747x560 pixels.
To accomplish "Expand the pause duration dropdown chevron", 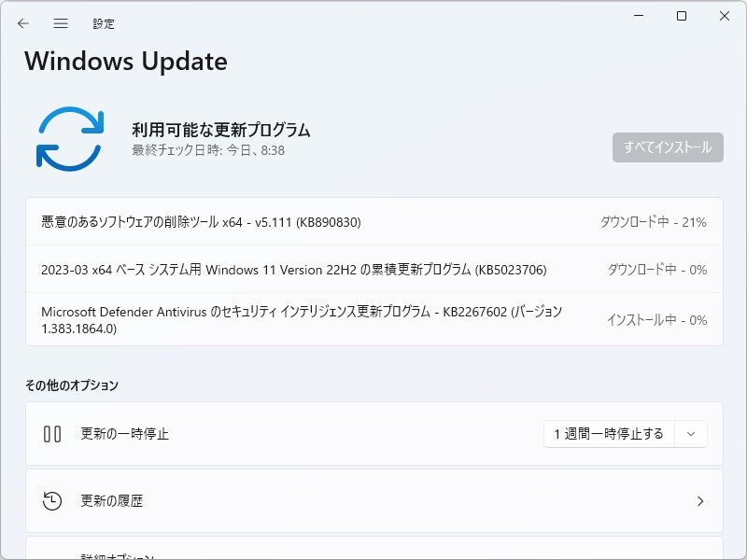I will point(691,433).
